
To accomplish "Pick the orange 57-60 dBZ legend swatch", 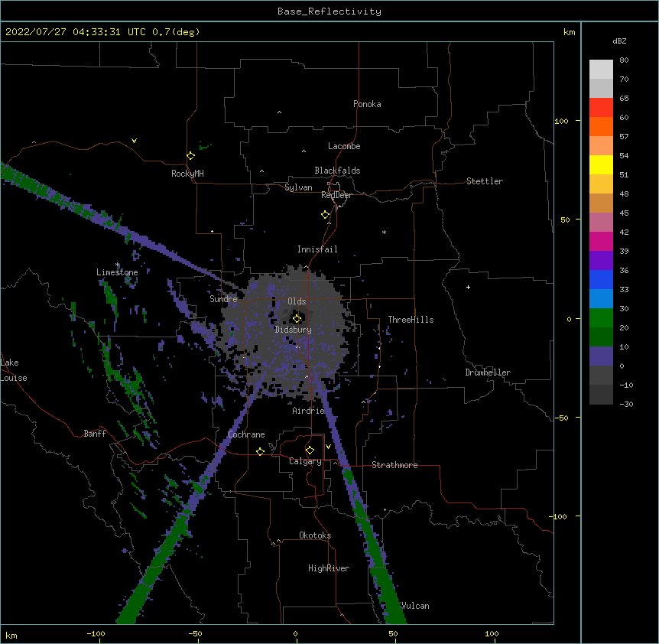I will point(601,126).
